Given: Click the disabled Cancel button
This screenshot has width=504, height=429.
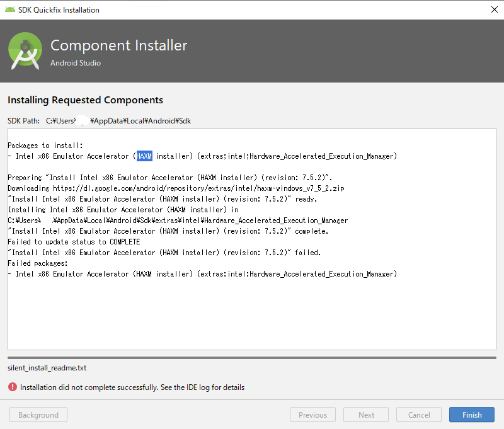Looking at the screenshot, I should click(419, 415).
